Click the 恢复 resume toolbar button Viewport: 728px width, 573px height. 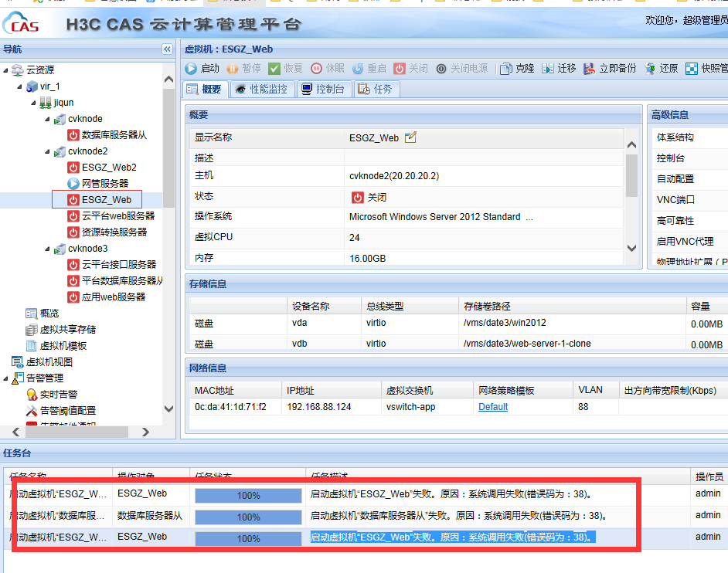pos(285,69)
